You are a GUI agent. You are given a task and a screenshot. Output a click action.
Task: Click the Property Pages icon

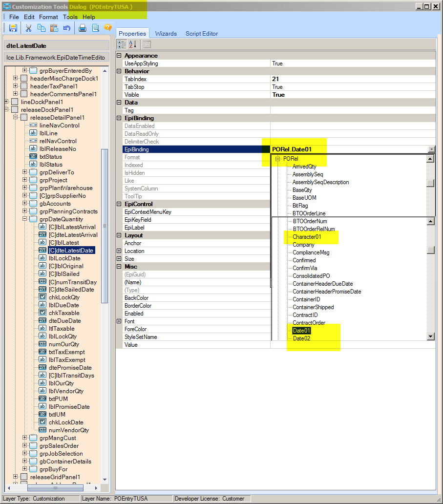click(147, 44)
